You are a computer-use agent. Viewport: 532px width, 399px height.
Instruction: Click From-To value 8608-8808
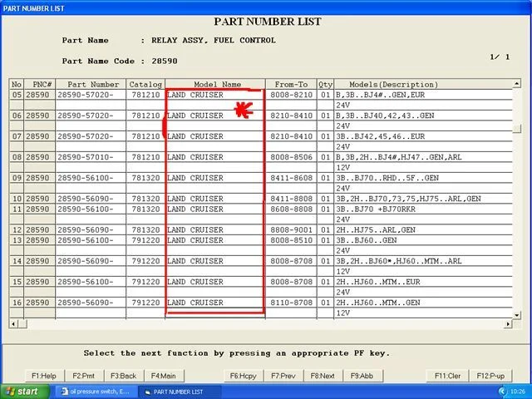coord(291,209)
